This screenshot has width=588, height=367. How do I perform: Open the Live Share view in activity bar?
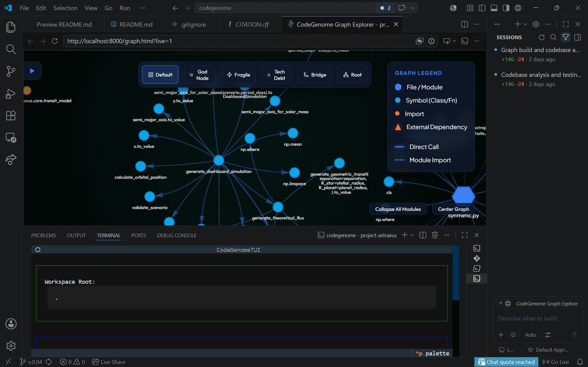click(x=11, y=159)
